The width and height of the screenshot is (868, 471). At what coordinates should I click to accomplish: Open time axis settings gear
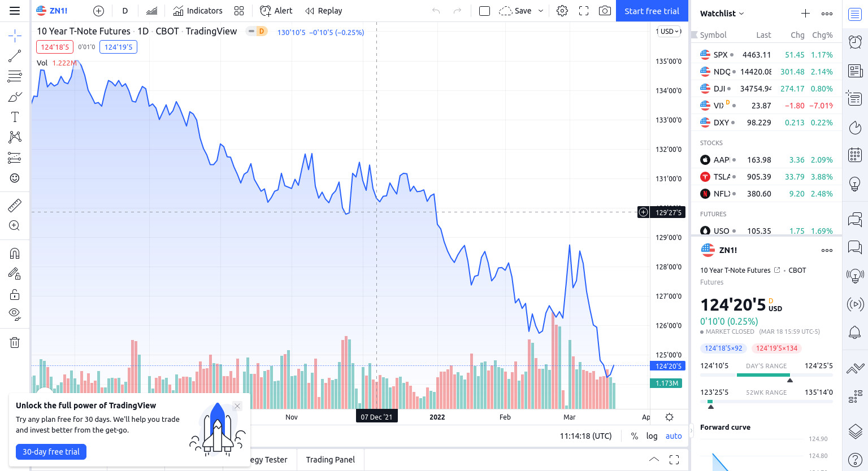pos(669,417)
